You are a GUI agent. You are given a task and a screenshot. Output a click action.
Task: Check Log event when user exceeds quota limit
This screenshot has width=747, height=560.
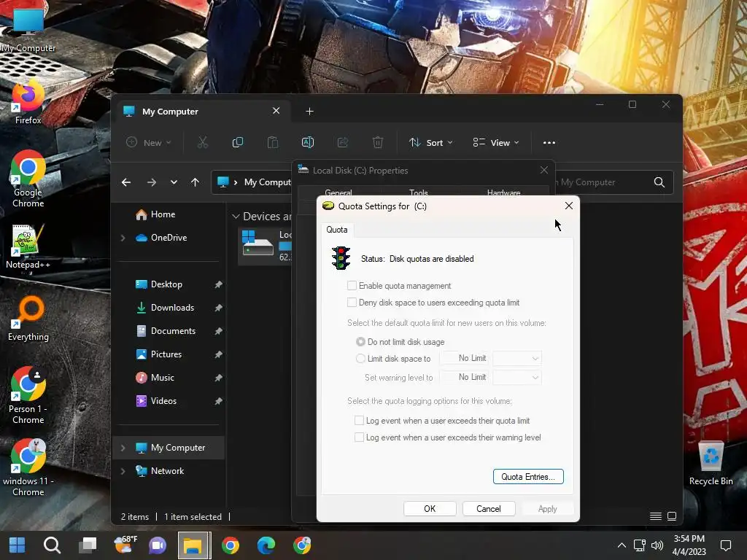coord(359,421)
